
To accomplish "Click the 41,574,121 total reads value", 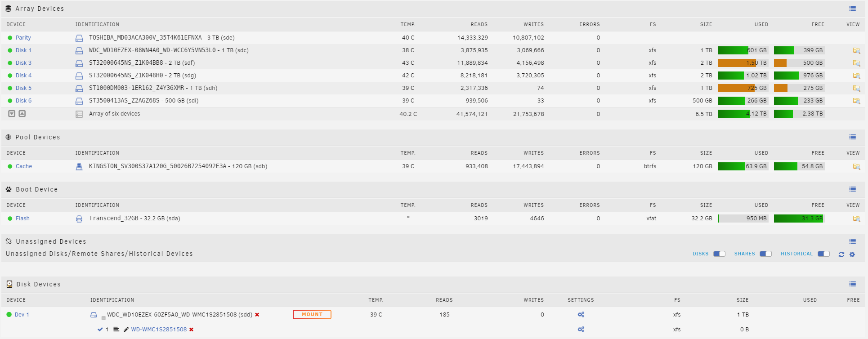I will [472, 114].
